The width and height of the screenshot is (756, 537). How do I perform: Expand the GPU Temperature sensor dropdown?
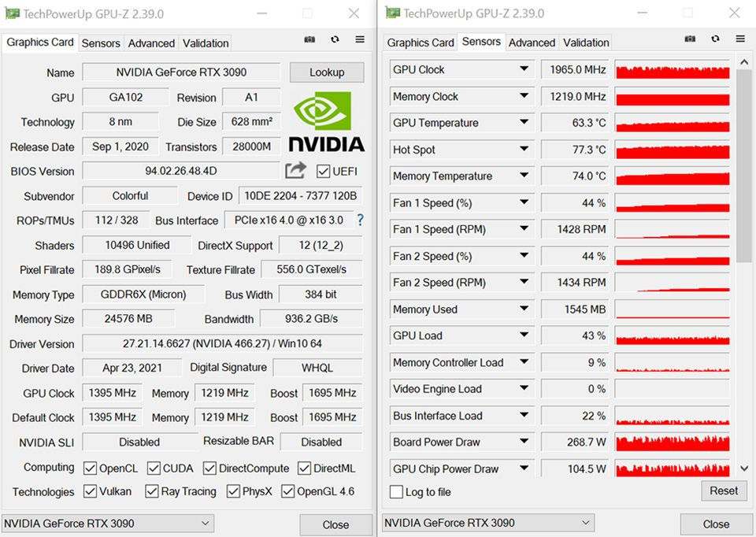[x=524, y=123]
